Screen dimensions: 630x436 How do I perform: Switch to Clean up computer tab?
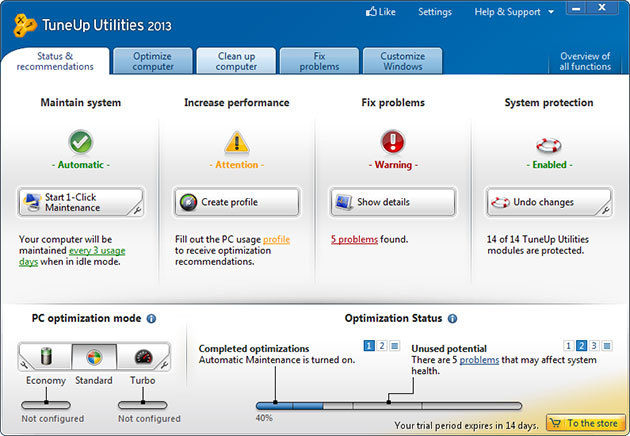point(236,61)
